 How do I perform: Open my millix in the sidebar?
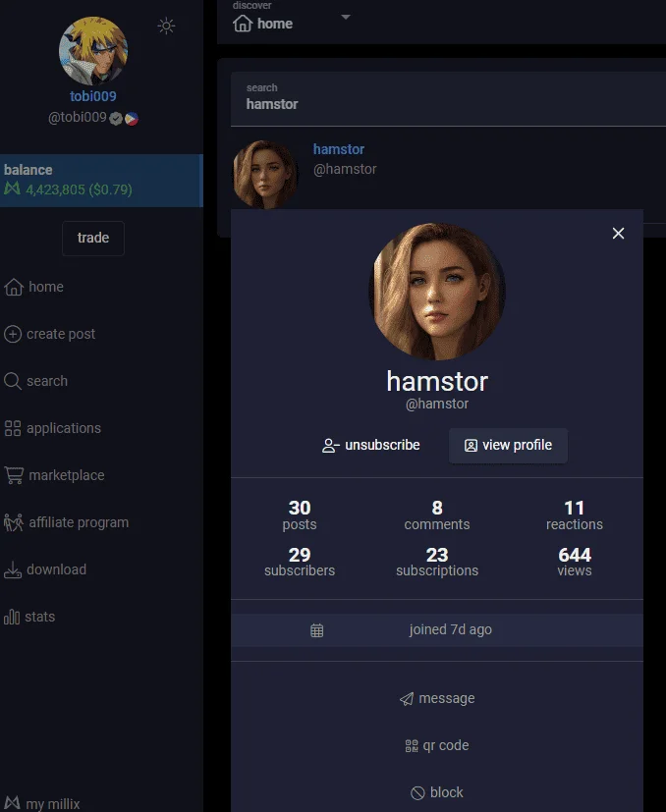pos(42,804)
